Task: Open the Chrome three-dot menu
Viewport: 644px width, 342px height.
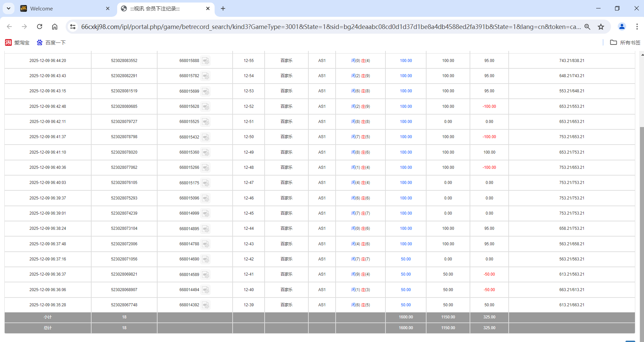Action: pyautogui.click(x=637, y=27)
